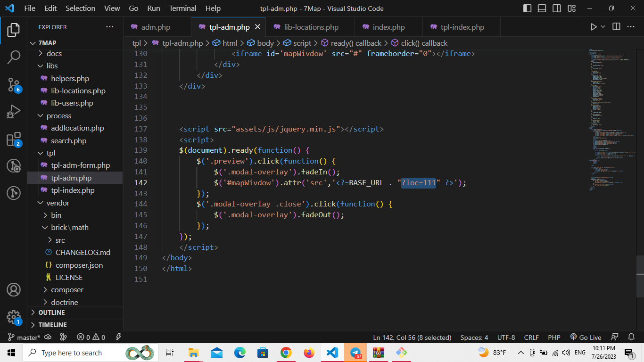Run the file with the play button
The image size is (644, 362).
click(x=594, y=27)
